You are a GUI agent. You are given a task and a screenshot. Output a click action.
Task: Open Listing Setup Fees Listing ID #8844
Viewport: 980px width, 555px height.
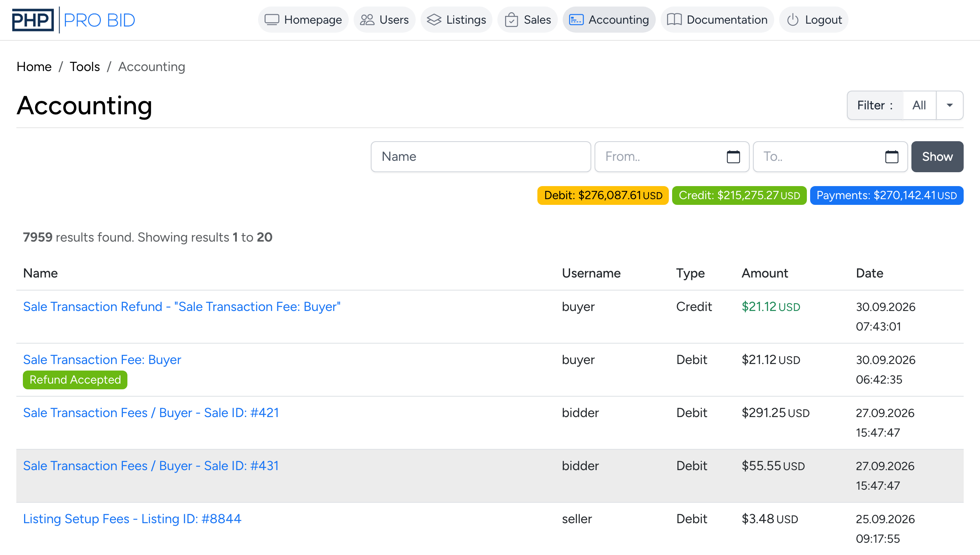tap(132, 519)
